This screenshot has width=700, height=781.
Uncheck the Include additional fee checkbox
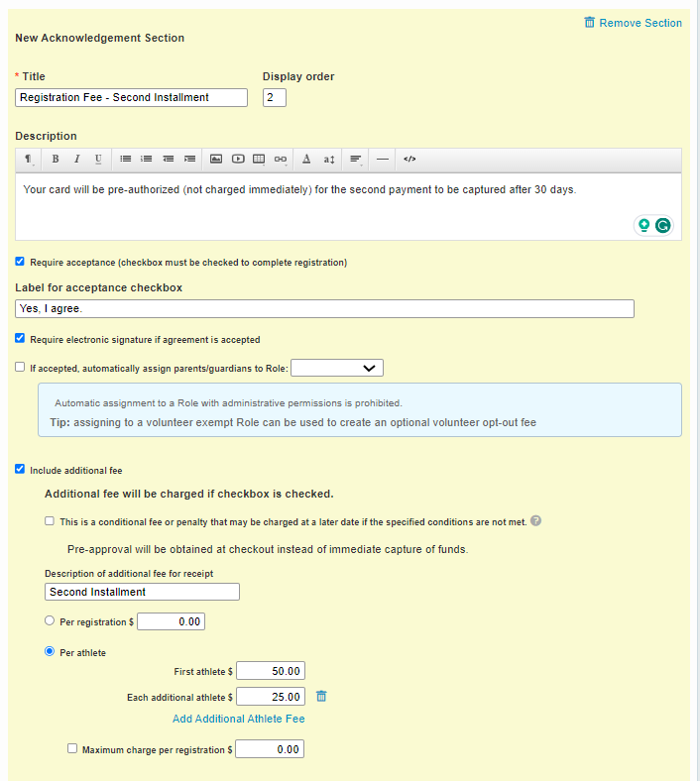coord(20,469)
